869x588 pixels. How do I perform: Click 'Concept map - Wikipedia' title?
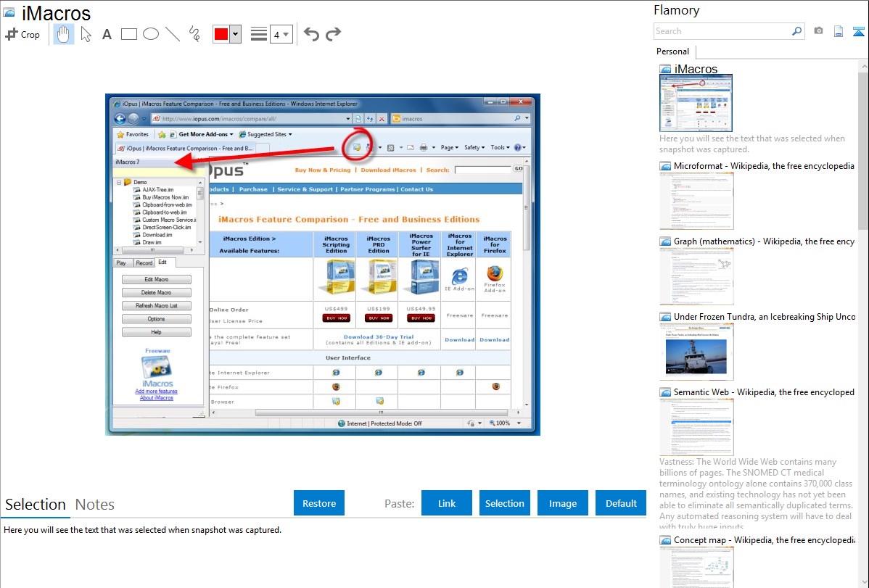(764, 539)
